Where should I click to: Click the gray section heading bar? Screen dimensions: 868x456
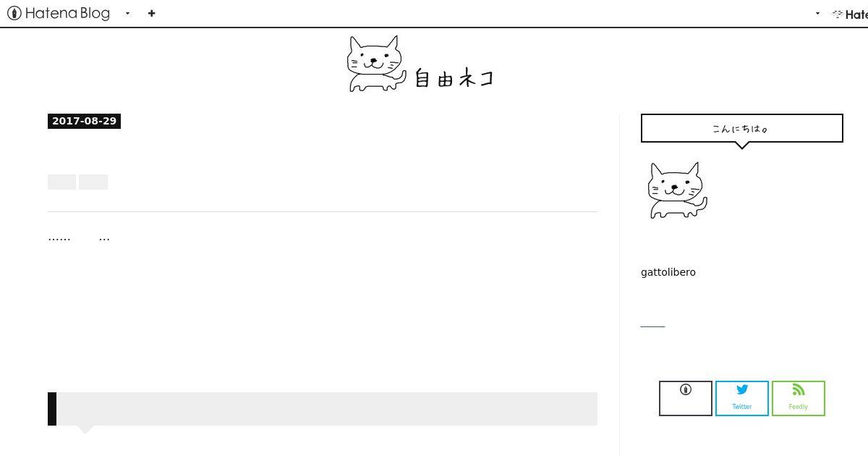click(323, 409)
